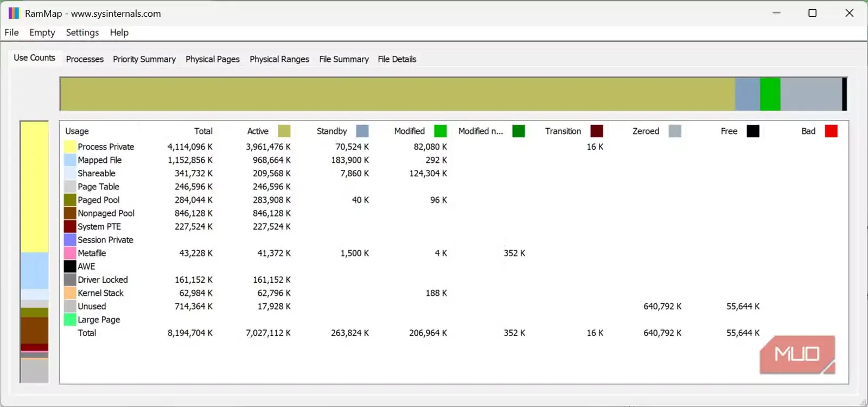Image resolution: width=868 pixels, height=407 pixels.
Task: Click the Nonpaged Pool segment of vertical bar
Action: click(x=34, y=330)
